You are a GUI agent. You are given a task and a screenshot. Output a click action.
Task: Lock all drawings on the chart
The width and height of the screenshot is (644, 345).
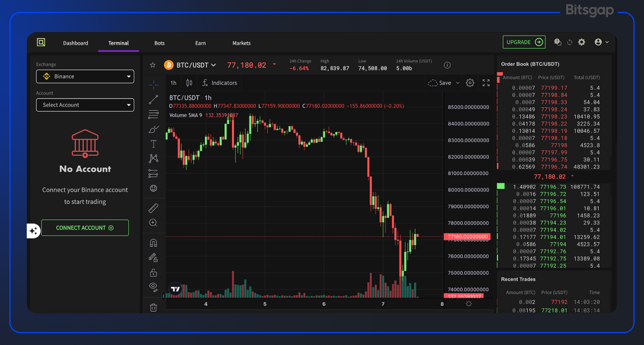(154, 272)
